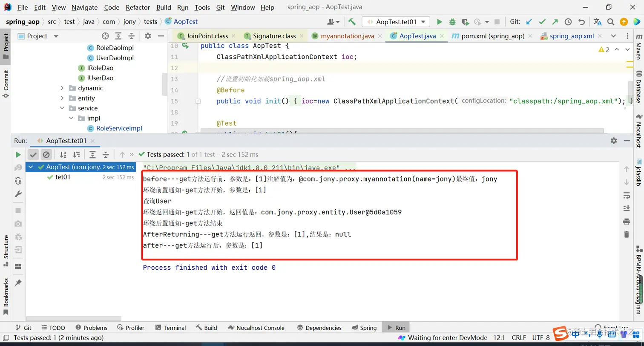
Task: Start debugging with the bug icon
Action: (452, 22)
